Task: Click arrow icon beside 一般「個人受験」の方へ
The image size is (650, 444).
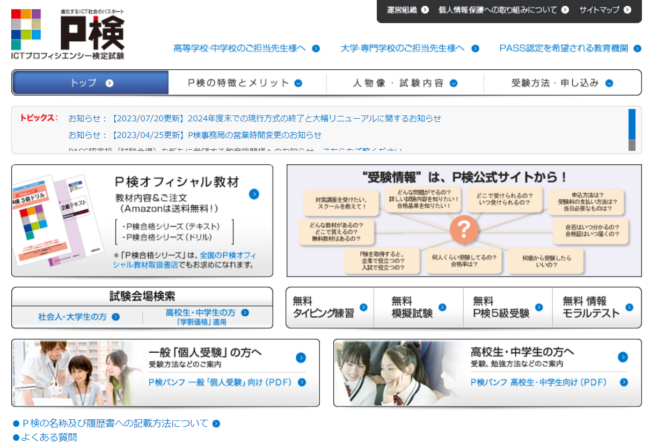Action: (301, 358)
